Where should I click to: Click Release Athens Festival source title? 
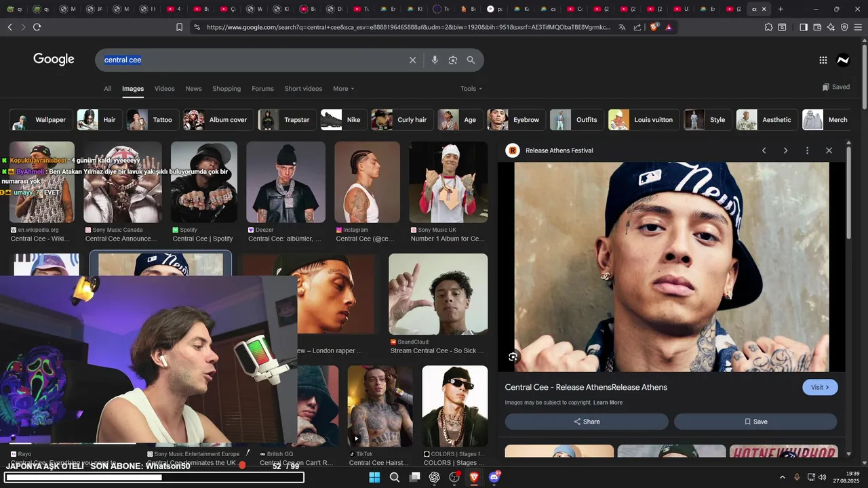(x=559, y=150)
